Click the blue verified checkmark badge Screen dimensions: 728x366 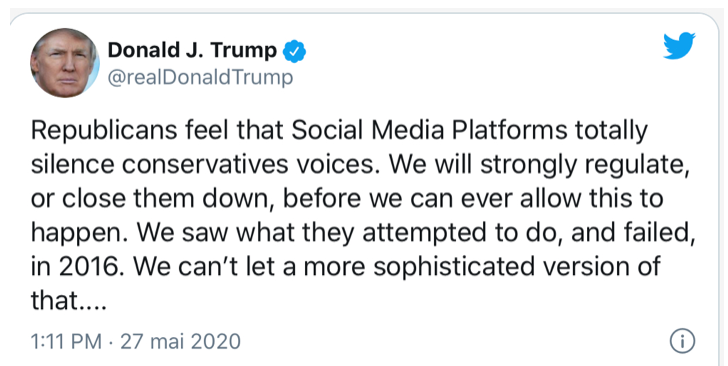click(294, 51)
